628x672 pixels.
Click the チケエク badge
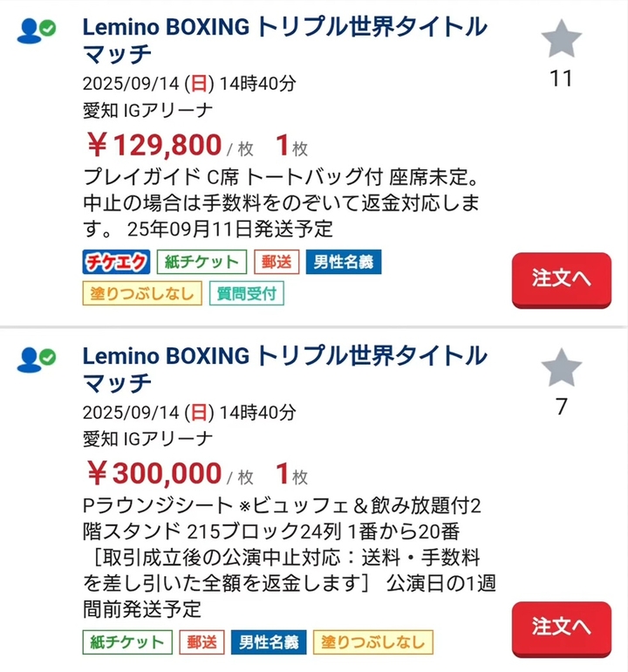117,262
